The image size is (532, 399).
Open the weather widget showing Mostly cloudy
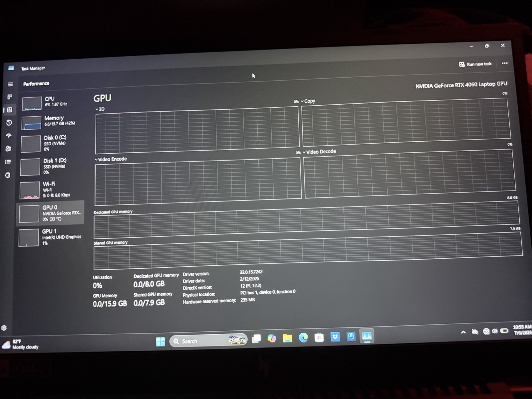point(21,344)
